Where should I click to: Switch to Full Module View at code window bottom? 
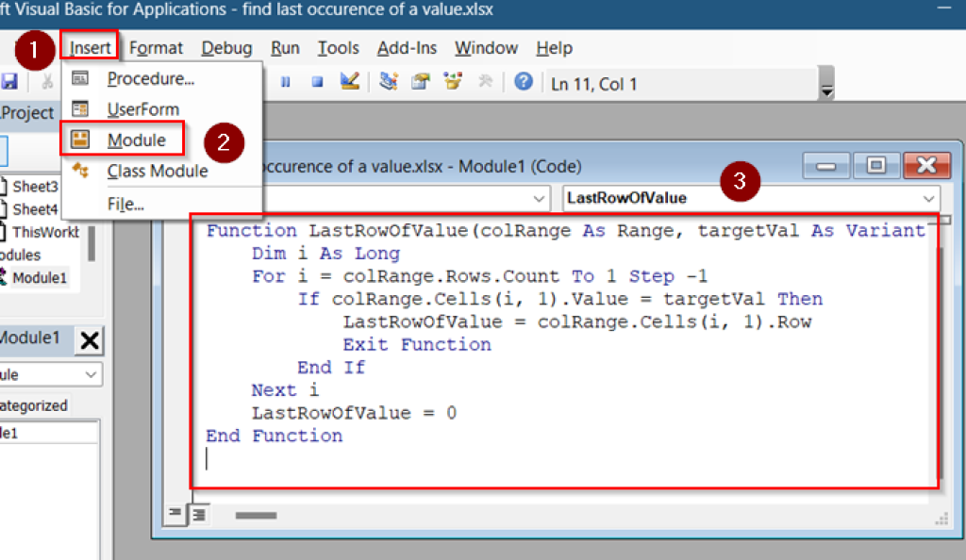pyautogui.click(x=197, y=515)
